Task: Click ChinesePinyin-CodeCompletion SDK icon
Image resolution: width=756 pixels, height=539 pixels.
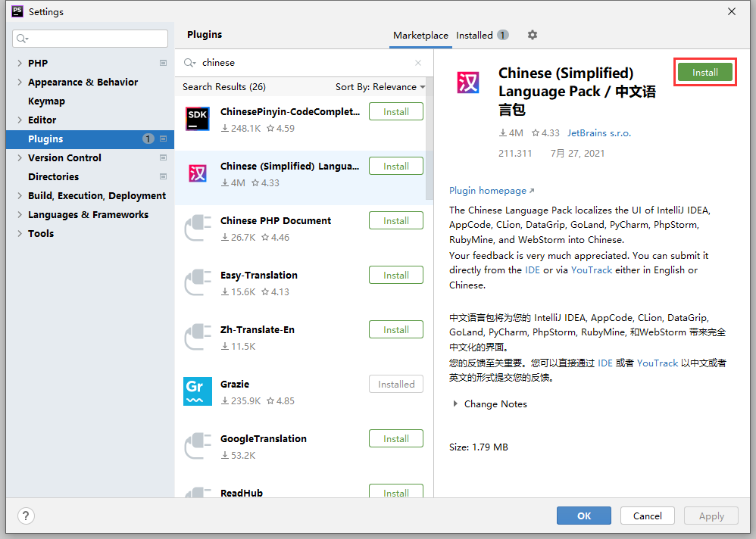Action: pyautogui.click(x=198, y=119)
